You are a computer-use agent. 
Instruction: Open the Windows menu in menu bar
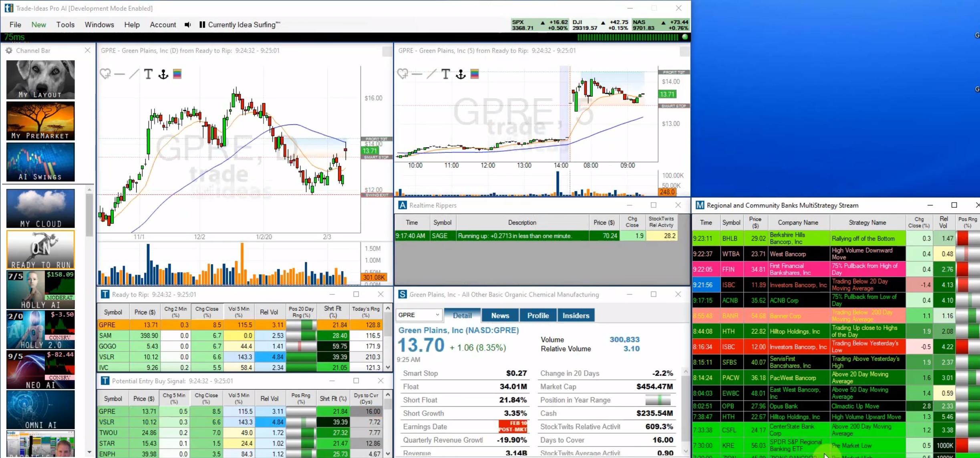click(x=99, y=24)
